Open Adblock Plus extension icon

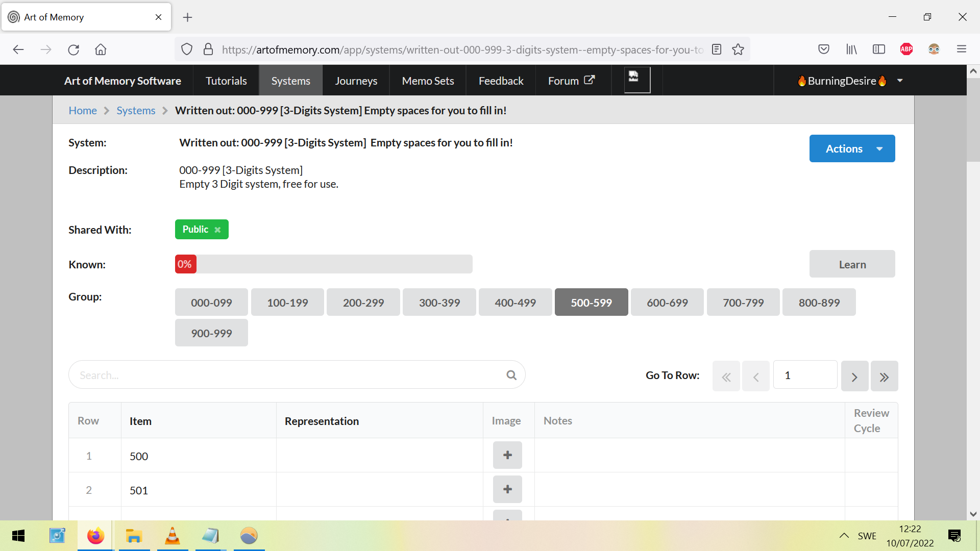(x=906, y=49)
